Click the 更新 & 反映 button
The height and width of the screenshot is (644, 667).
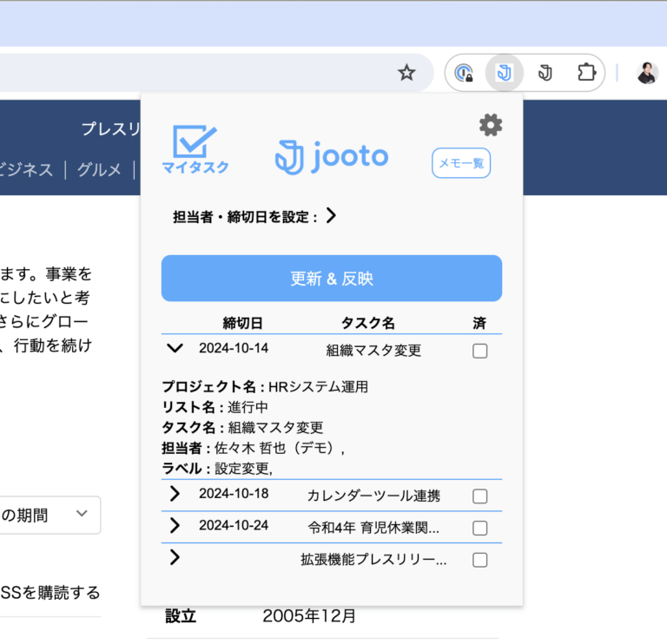332,279
